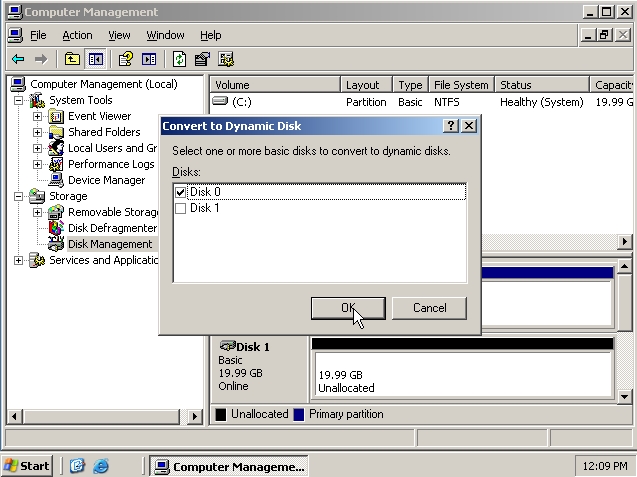The height and width of the screenshot is (477, 637).
Task: Click the Removable Storage icon in tree
Action: tap(56, 212)
